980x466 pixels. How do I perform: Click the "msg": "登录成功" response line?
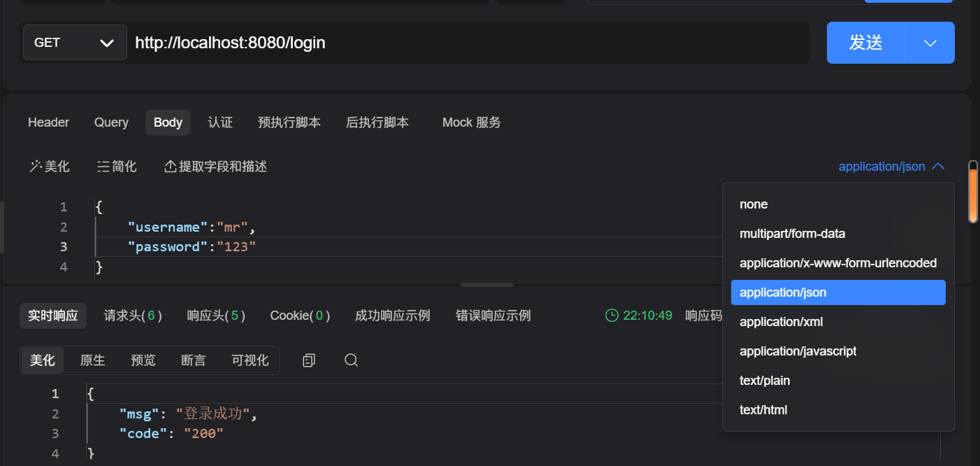(189, 414)
